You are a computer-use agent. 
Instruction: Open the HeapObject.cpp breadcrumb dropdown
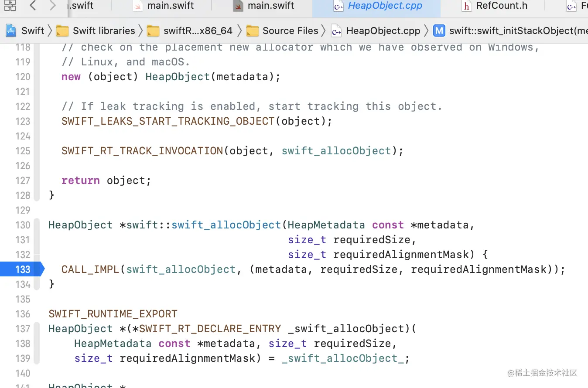383,31
